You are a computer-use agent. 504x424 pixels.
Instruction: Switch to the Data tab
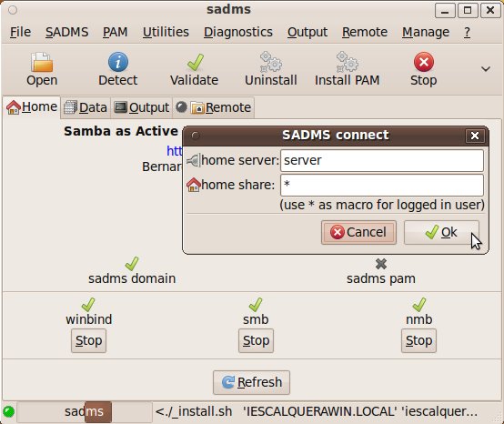pyautogui.click(x=86, y=107)
